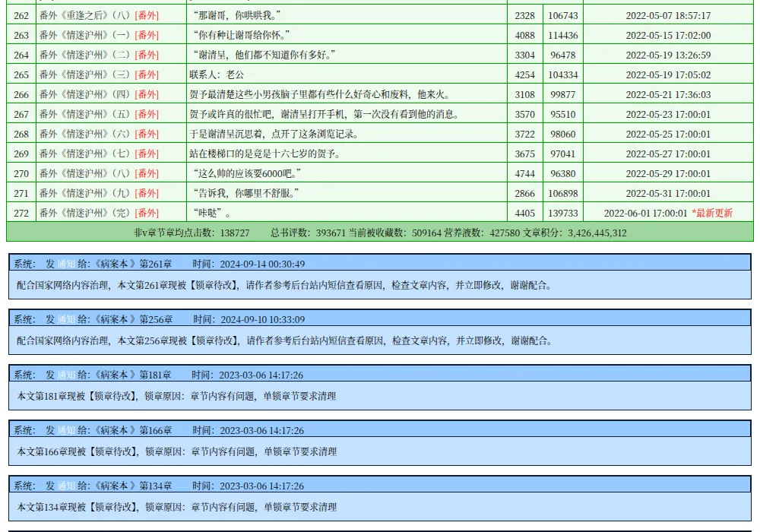Click click count 95510 in row 267
Screen dimensions: 760x532
click(563, 114)
